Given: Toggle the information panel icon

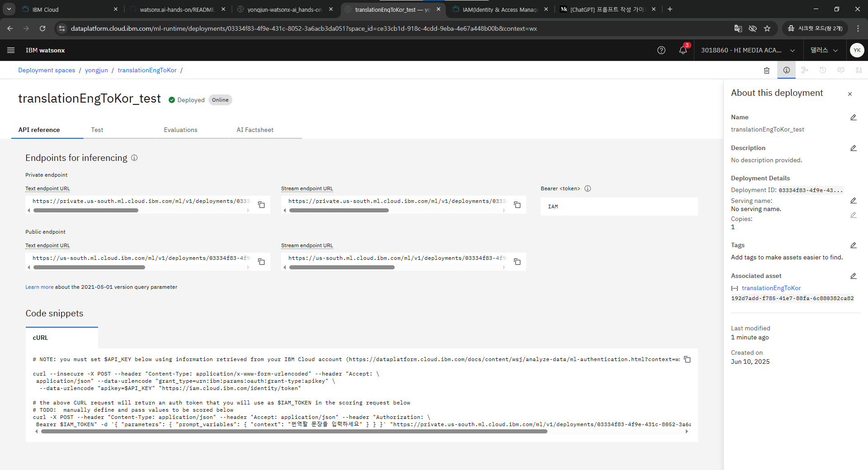Looking at the screenshot, I should [787, 70].
